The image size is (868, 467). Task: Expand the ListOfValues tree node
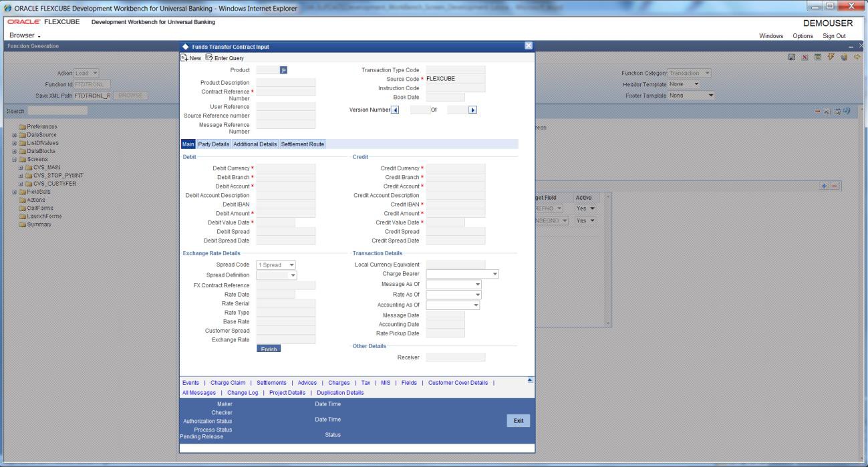pos(15,143)
